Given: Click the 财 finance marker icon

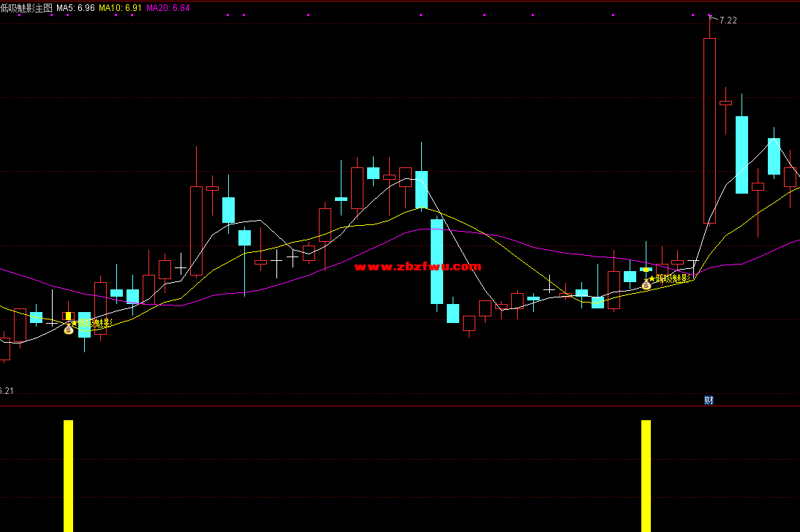Looking at the screenshot, I should 709,400.
